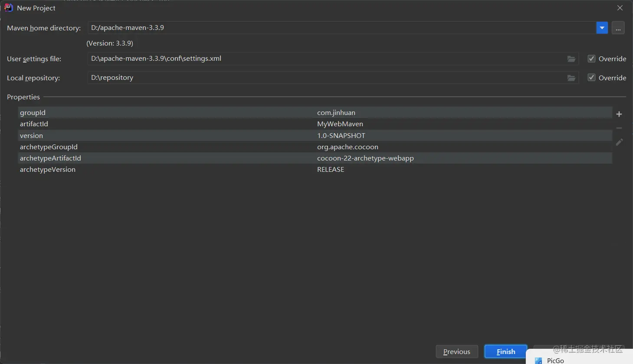The image size is (633, 364).
Task: Edit selected property with pencil icon
Action: tap(619, 142)
